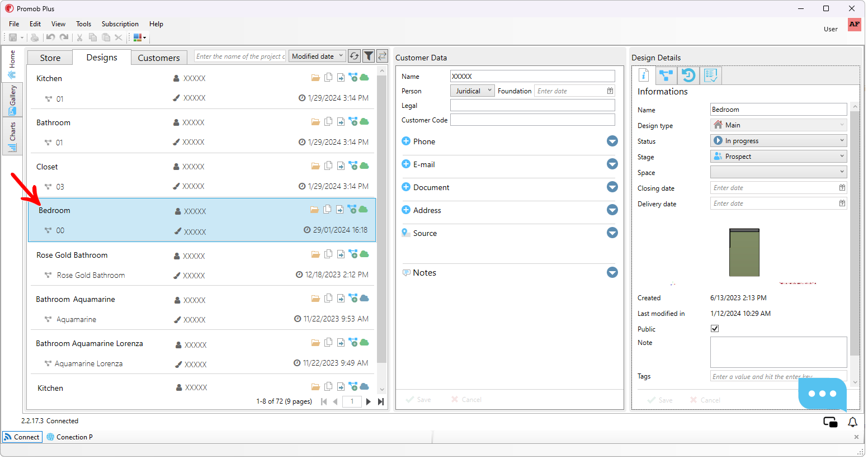Focus the project name search field
The height and width of the screenshot is (459, 868).
coord(240,56)
